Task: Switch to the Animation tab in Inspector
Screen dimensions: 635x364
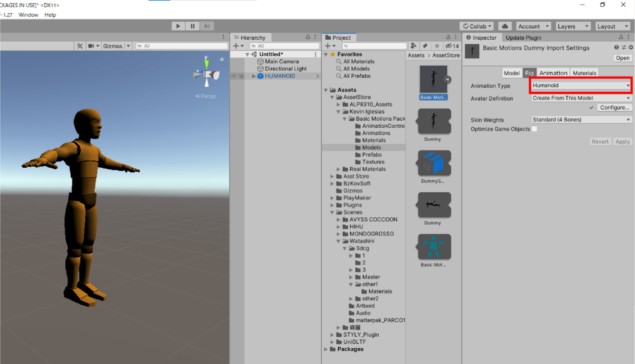Action: pos(553,73)
